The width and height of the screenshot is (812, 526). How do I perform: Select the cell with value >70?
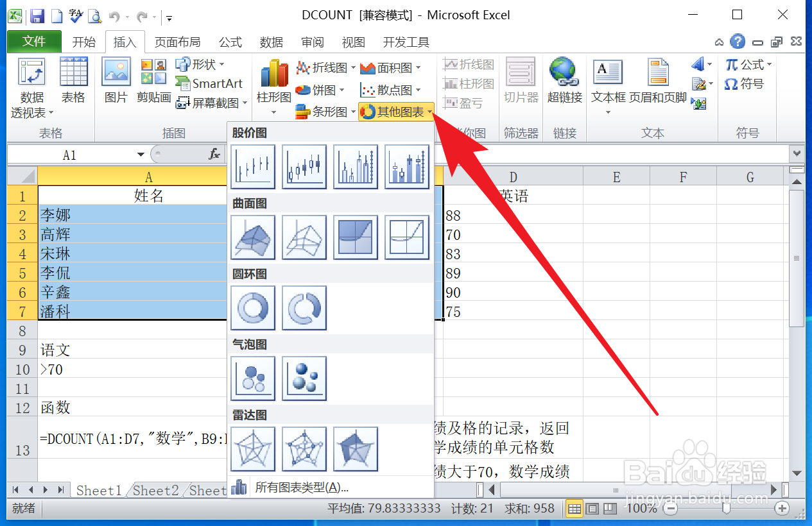pos(133,369)
